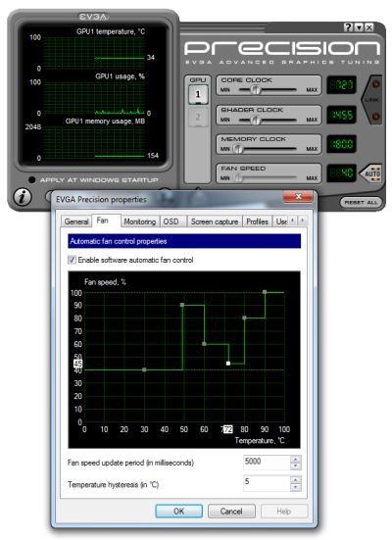
Task: Decrease fan speed update period value
Action: 296,466
